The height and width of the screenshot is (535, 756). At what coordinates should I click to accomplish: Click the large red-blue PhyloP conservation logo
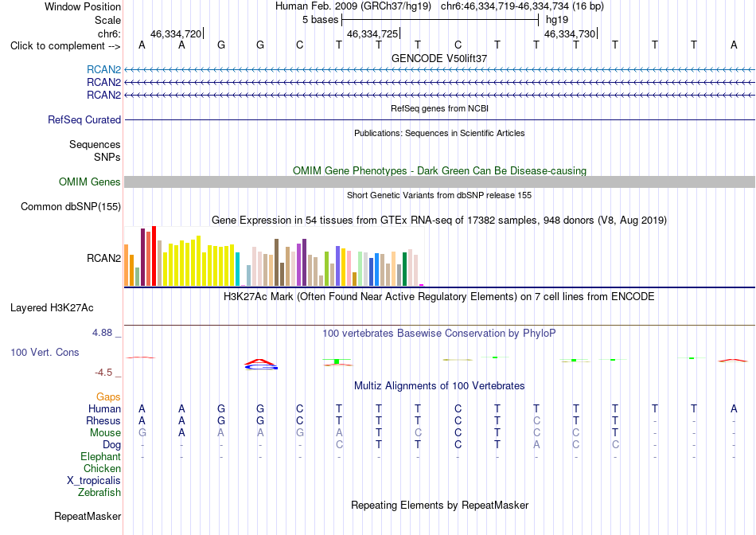coord(260,364)
